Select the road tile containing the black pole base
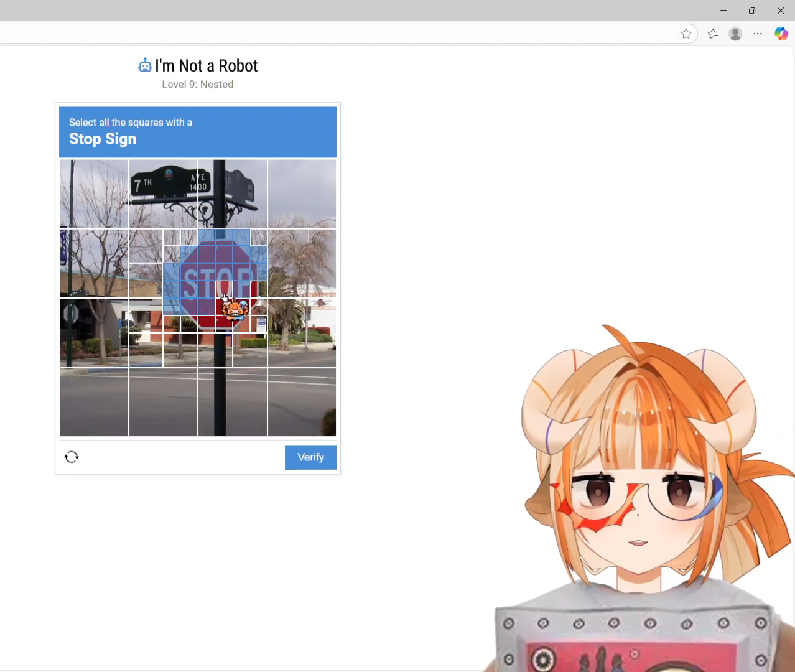This screenshot has width=795, height=672. 233,402
